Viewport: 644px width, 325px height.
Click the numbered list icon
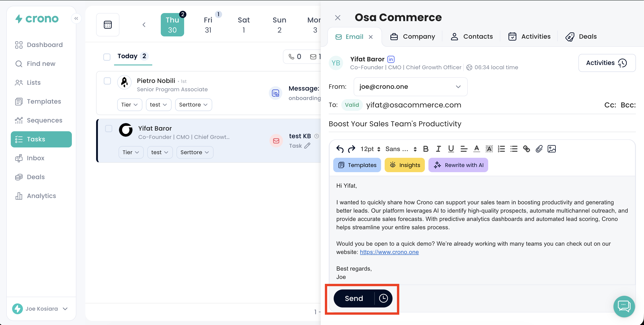[501, 149]
